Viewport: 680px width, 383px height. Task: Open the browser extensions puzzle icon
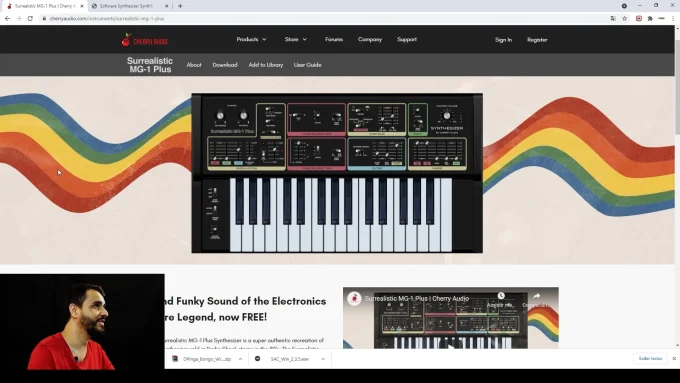(x=650, y=19)
